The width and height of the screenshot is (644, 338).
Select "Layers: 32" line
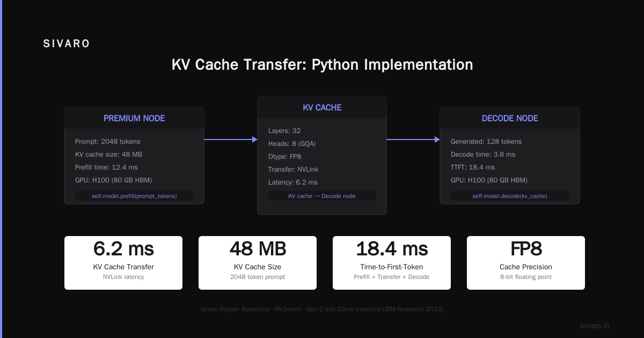click(x=284, y=131)
